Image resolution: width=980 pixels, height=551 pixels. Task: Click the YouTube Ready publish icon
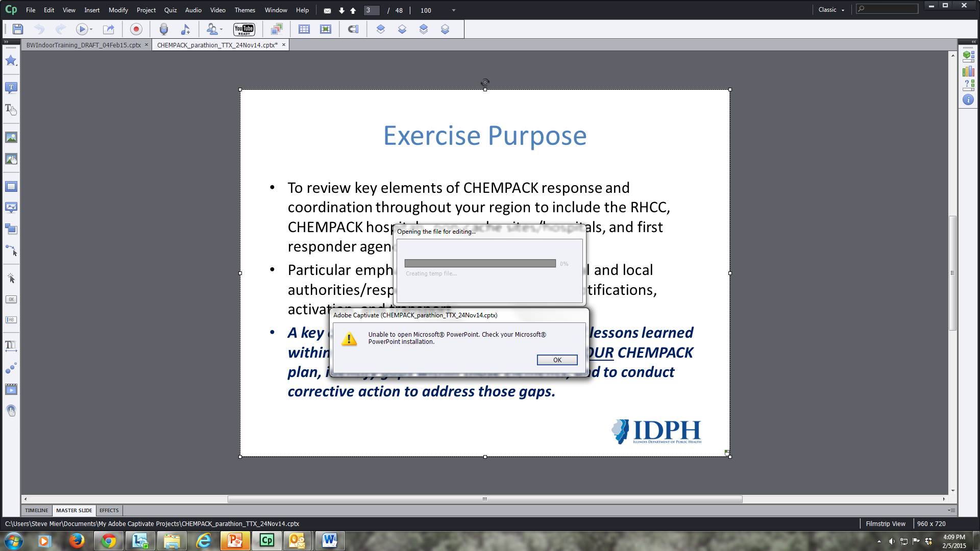click(244, 29)
